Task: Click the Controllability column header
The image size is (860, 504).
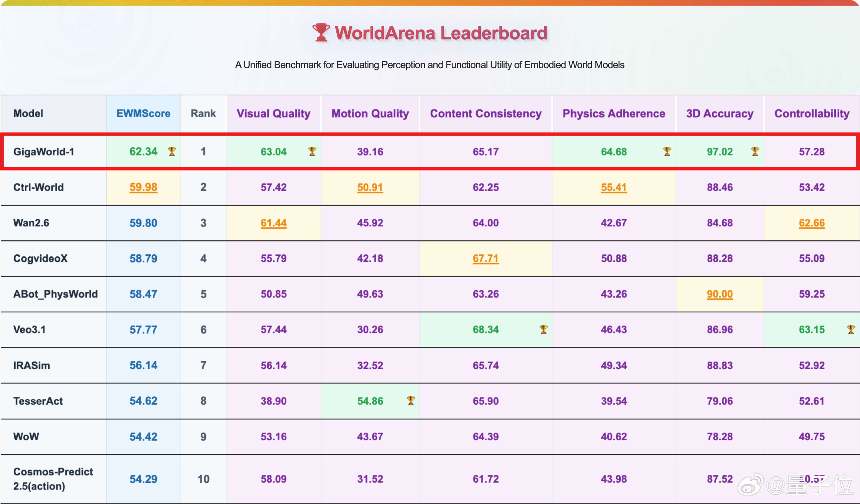Action: click(811, 113)
